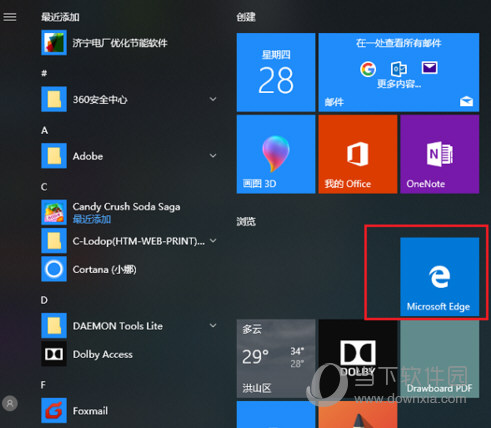This screenshot has width=491, height=428.
Task: Click the letter F section header
Action: pyautogui.click(x=43, y=385)
